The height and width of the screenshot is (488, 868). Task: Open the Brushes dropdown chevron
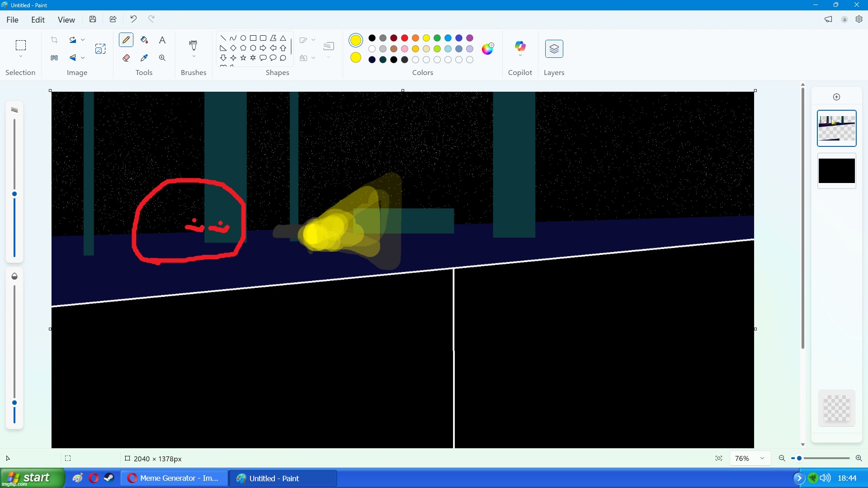coord(193,56)
